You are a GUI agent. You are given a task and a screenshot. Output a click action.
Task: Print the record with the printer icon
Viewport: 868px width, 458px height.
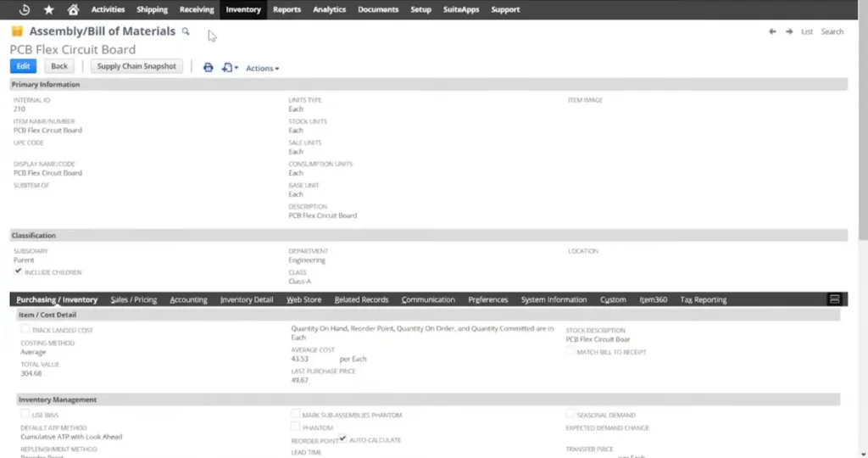click(x=208, y=67)
